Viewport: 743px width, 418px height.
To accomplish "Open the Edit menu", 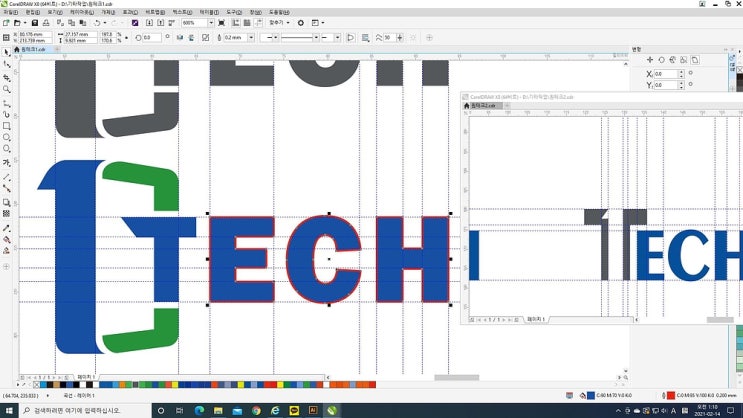I will coord(33,12).
